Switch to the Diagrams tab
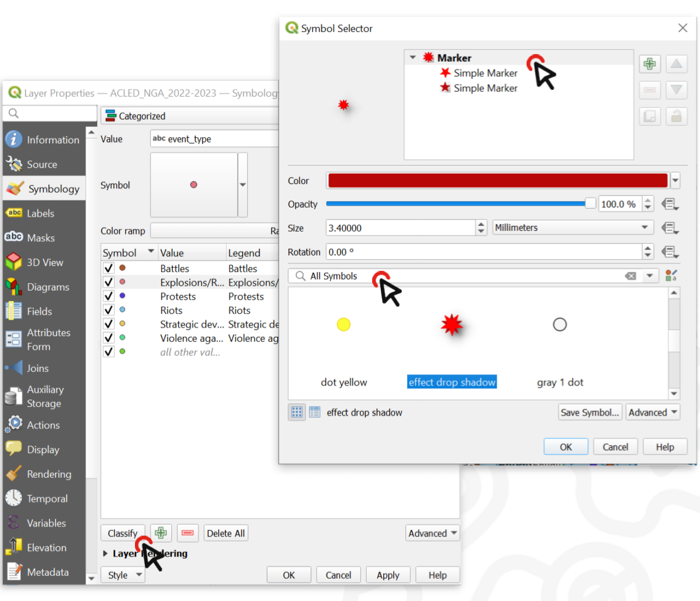This screenshot has height=601, width=700. click(47, 287)
